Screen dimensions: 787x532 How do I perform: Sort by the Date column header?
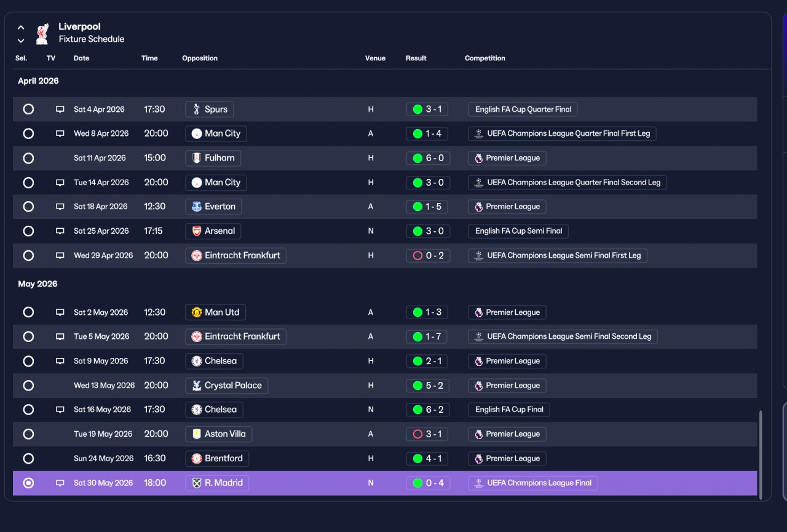click(x=81, y=58)
